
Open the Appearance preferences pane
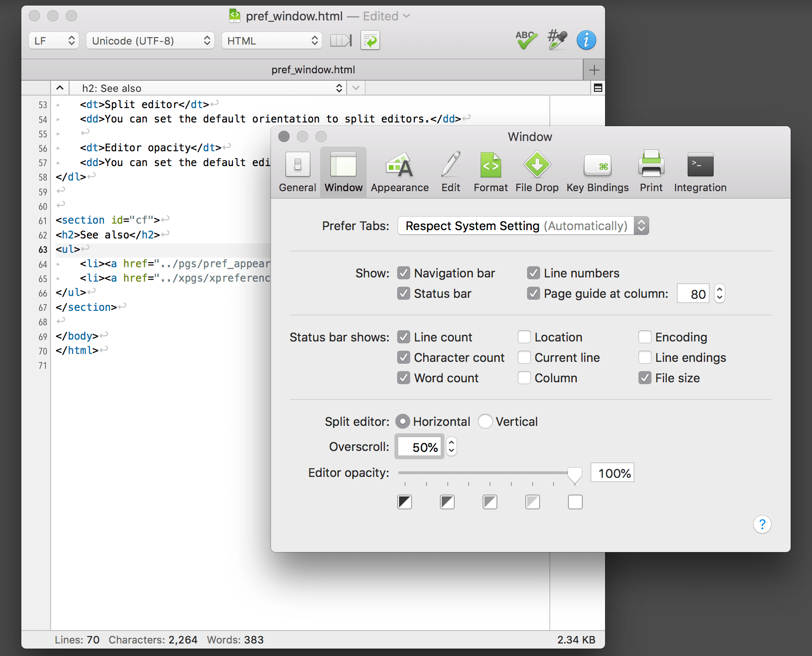400,172
